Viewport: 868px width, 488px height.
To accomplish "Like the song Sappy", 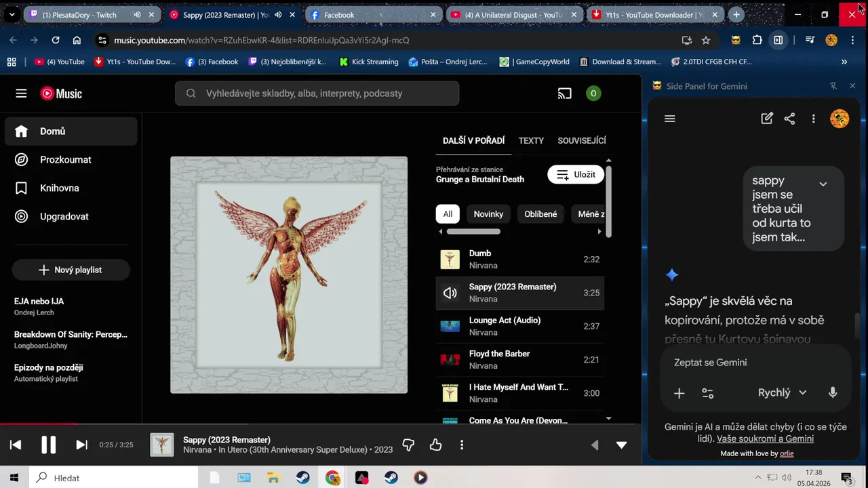I will 435,445.
